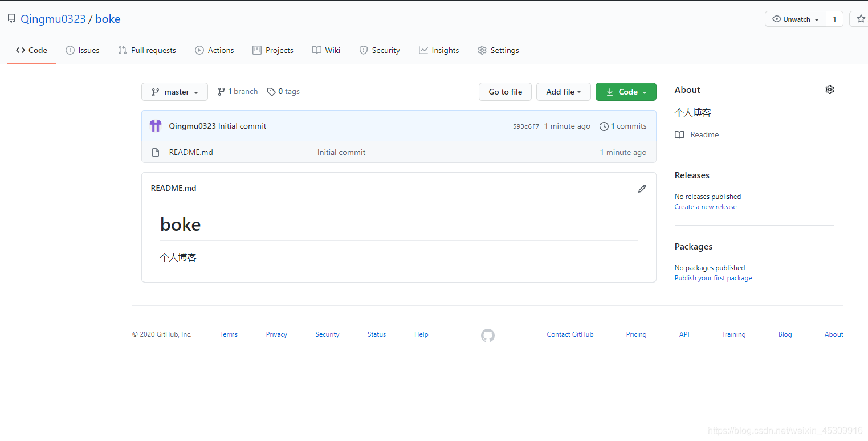
Task: Open Training link in footer
Action: click(733, 334)
